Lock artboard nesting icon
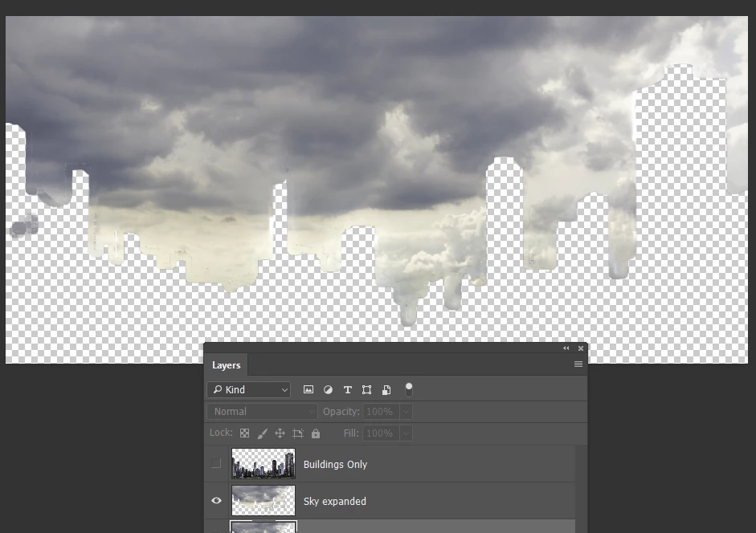The width and height of the screenshot is (756, 533). pos(297,433)
